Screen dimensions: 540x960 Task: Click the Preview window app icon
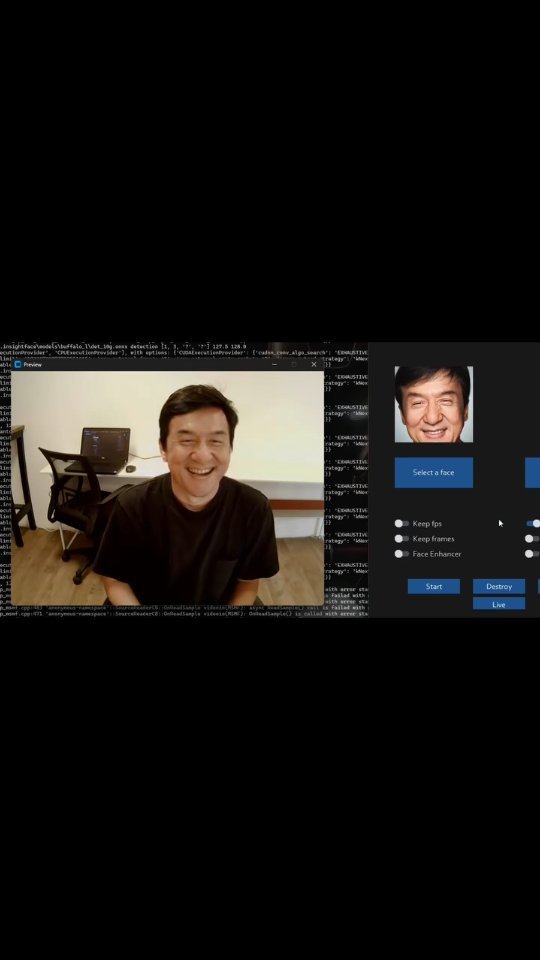tap(18, 364)
